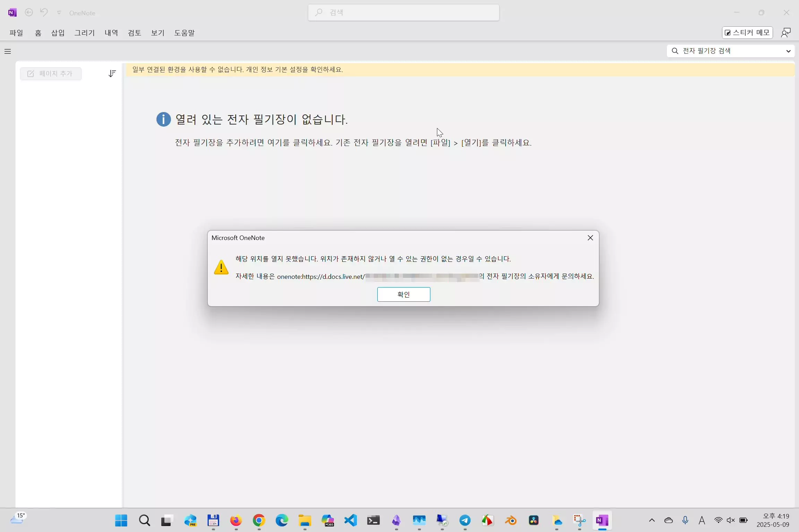
Task: Open Microsoft Edge from the taskbar
Action: point(282,520)
